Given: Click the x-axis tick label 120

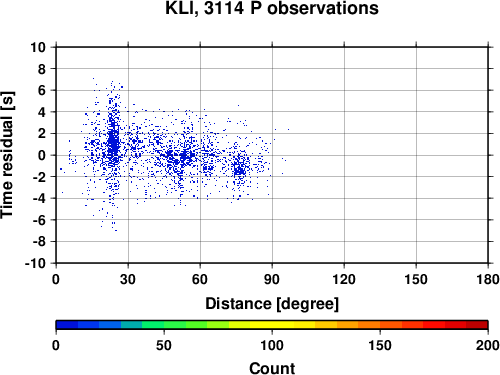Looking at the screenshot, I should tap(344, 279).
